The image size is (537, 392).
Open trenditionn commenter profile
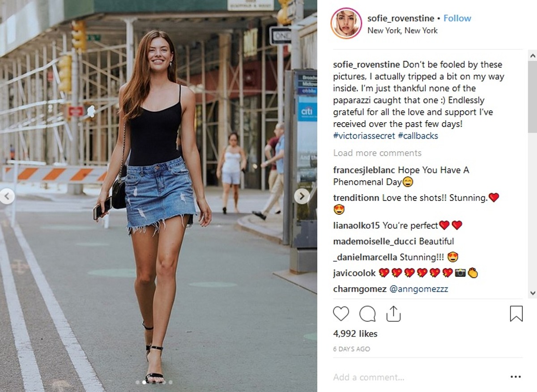coord(357,198)
